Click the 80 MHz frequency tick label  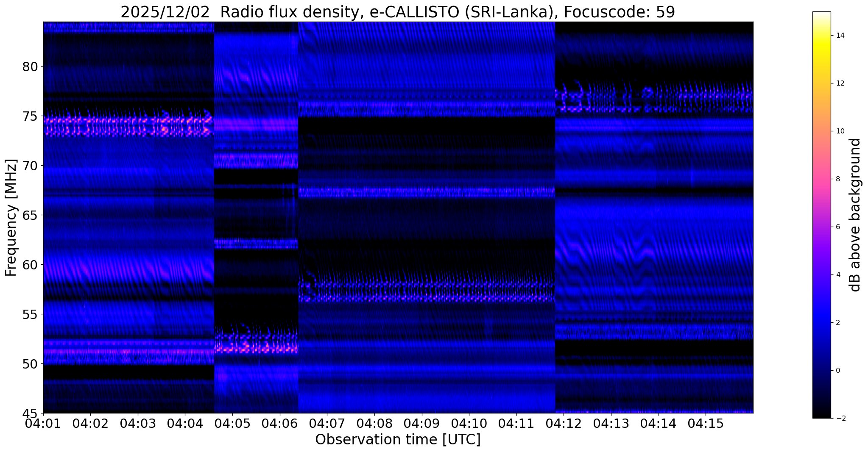point(30,67)
